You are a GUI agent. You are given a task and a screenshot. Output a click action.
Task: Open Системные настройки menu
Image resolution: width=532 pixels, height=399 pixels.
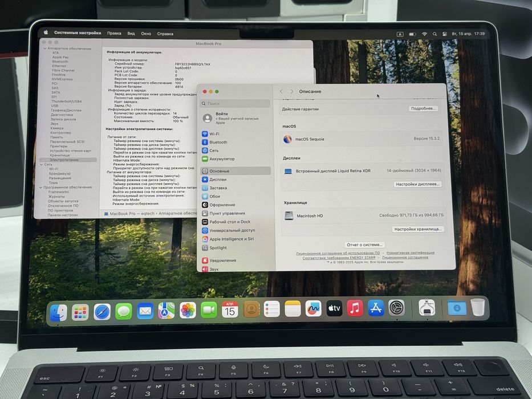[x=78, y=33]
